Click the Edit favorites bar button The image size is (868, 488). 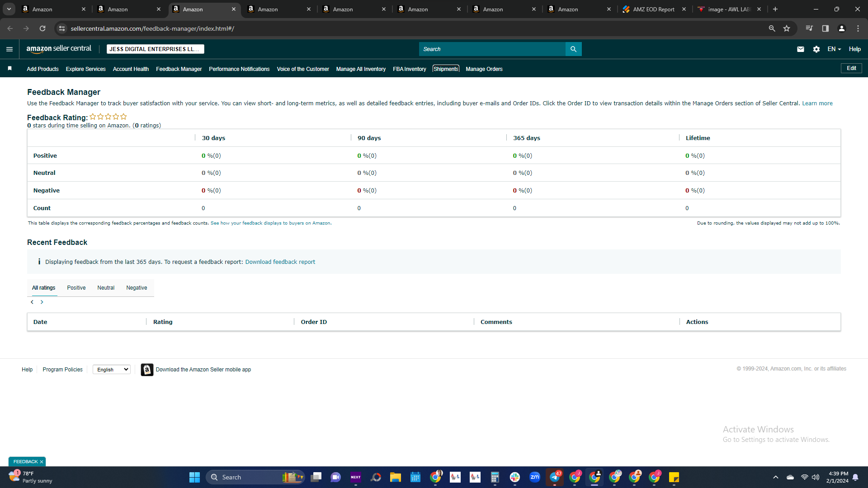[x=851, y=68]
